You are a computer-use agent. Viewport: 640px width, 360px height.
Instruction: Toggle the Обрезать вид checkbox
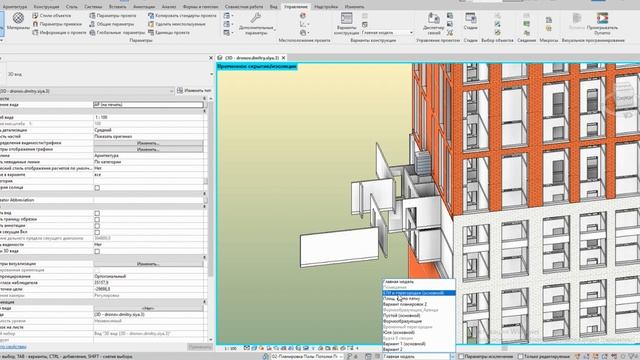[97, 213]
